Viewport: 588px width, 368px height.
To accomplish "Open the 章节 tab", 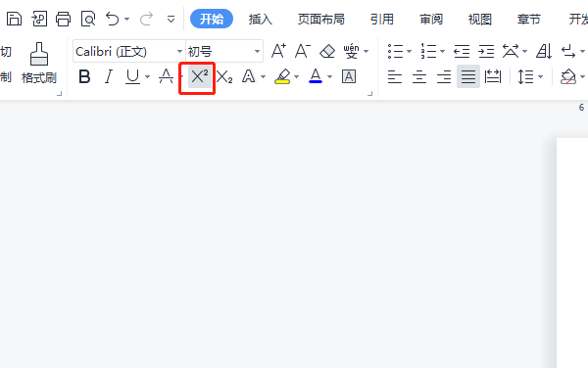I will pyautogui.click(x=529, y=19).
